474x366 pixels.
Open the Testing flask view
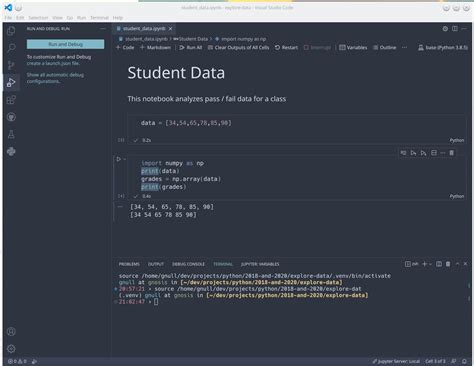[x=11, y=134]
